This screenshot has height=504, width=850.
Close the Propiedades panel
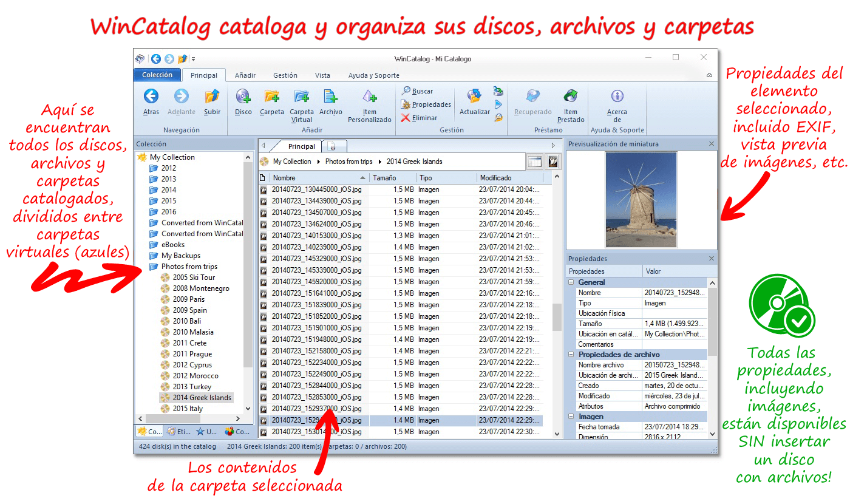pyautogui.click(x=712, y=259)
